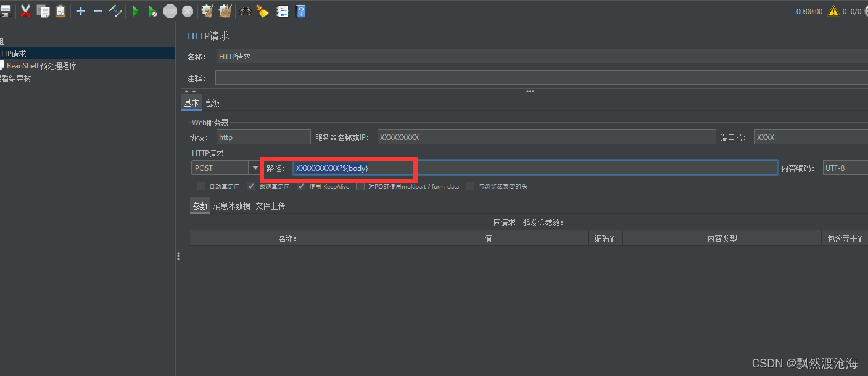Click the warning triangle log icon

[x=833, y=11]
